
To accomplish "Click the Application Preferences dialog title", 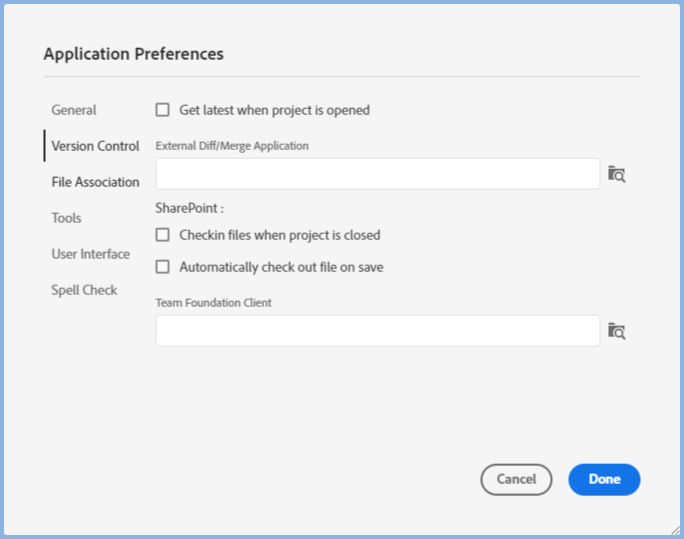I will [x=133, y=54].
